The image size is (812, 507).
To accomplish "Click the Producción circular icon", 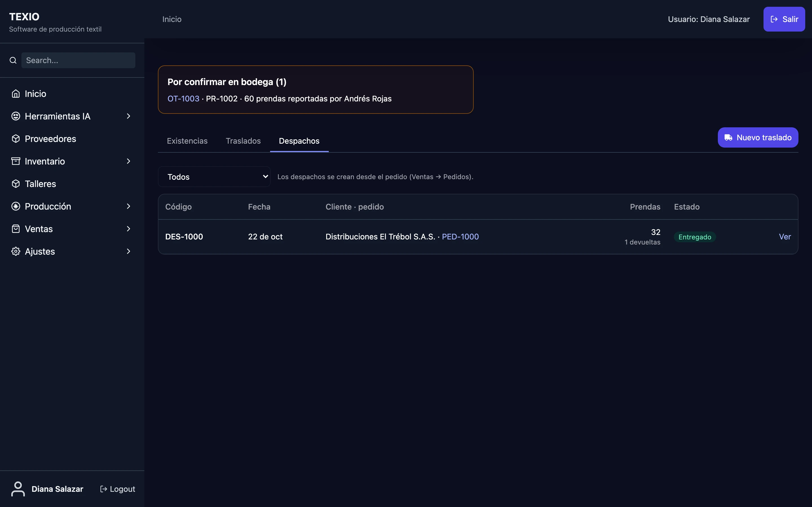I will (x=16, y=206).
